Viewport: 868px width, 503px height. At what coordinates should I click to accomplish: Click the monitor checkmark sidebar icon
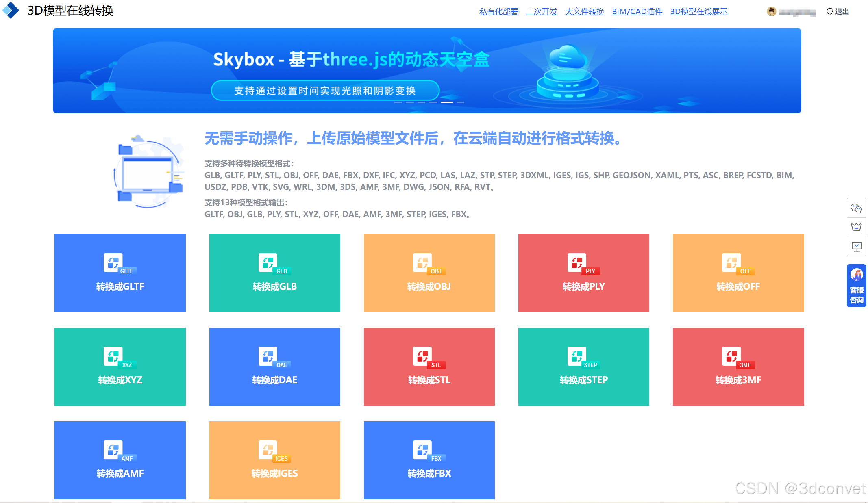[856, 246]
